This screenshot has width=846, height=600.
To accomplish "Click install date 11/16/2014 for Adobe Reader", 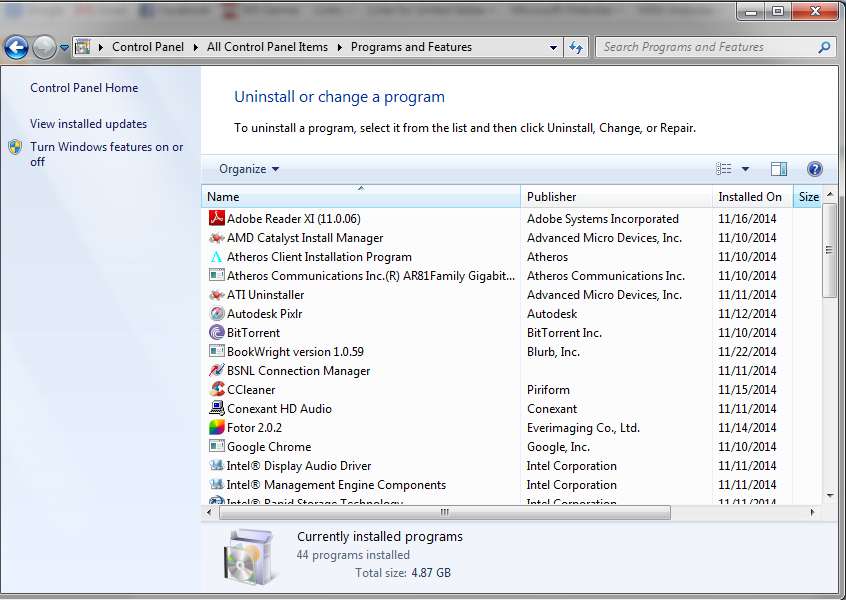I will (x=747, y=219).
